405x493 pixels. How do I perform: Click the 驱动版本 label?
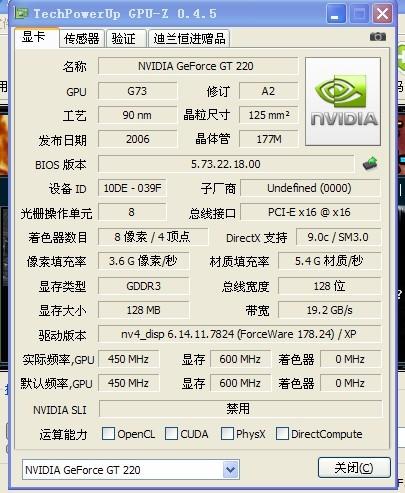[x=62, y=335]
